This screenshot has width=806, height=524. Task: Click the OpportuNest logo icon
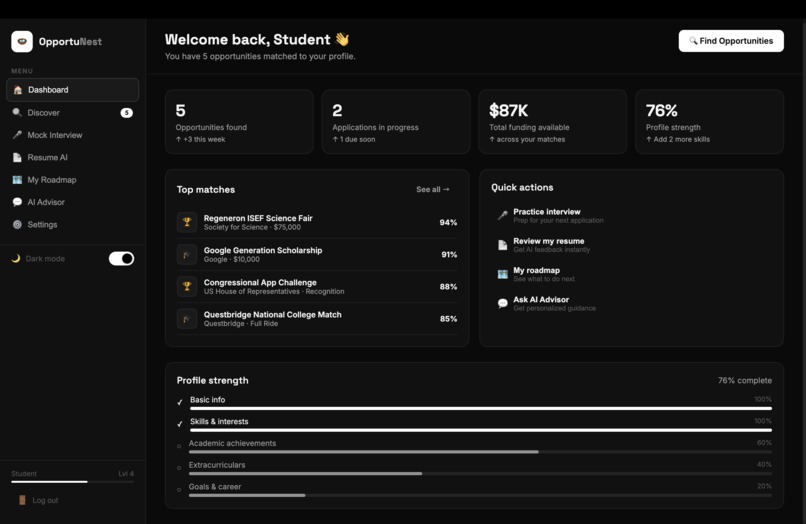point(22,42)
